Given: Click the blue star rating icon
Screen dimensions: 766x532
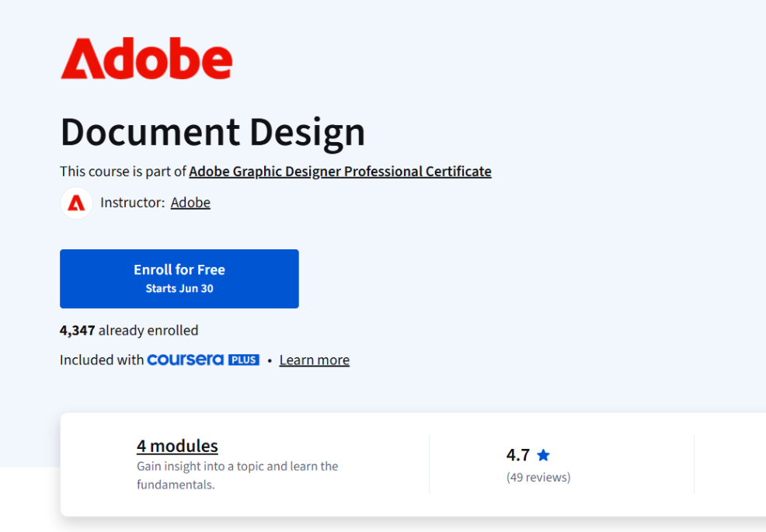Looking at the screenshot, I should (544, 454).
